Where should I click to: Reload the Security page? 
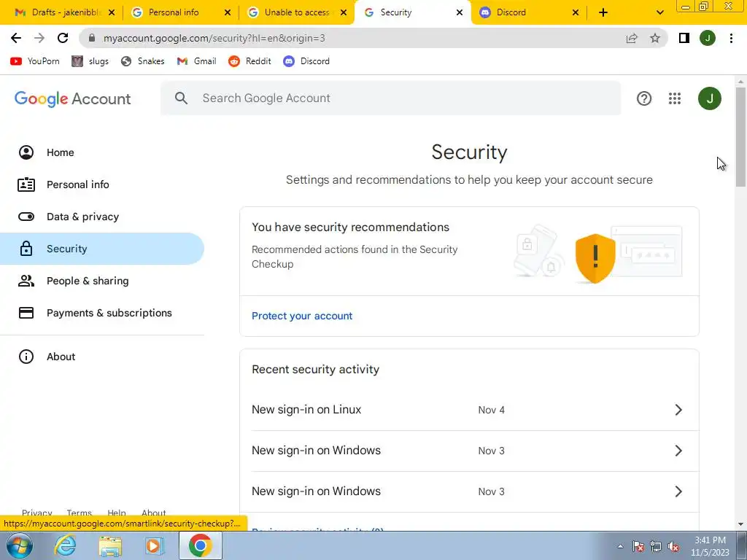63,38
